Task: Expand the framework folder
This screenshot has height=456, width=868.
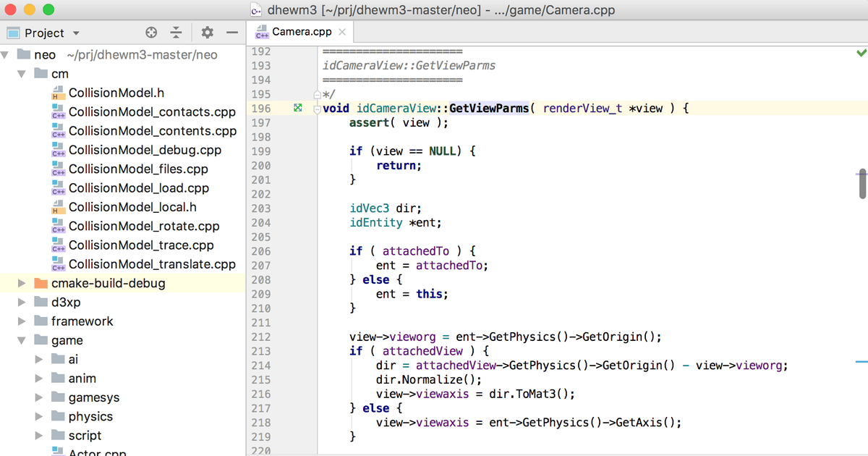Action: (22, 321)
